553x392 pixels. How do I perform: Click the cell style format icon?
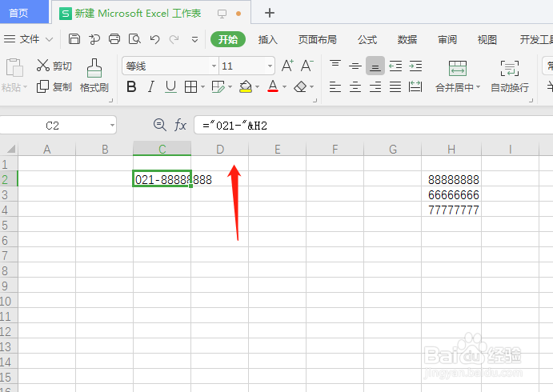click(218, 86)
